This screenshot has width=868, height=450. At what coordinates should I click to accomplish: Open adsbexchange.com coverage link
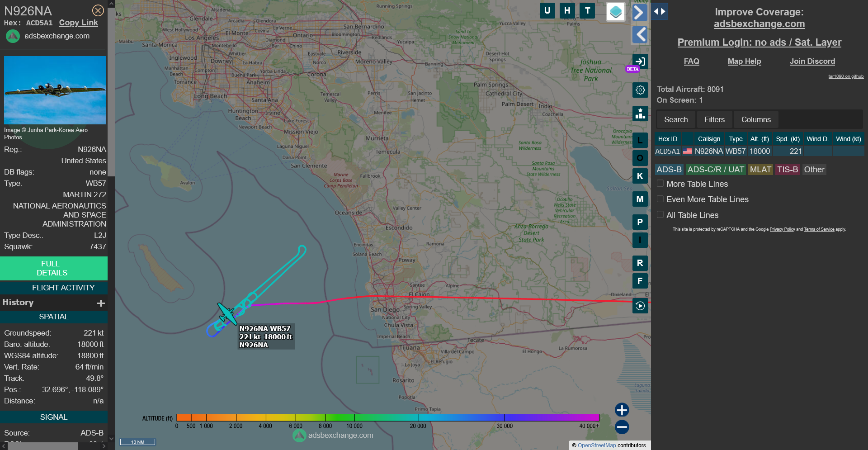coord(759,24)
